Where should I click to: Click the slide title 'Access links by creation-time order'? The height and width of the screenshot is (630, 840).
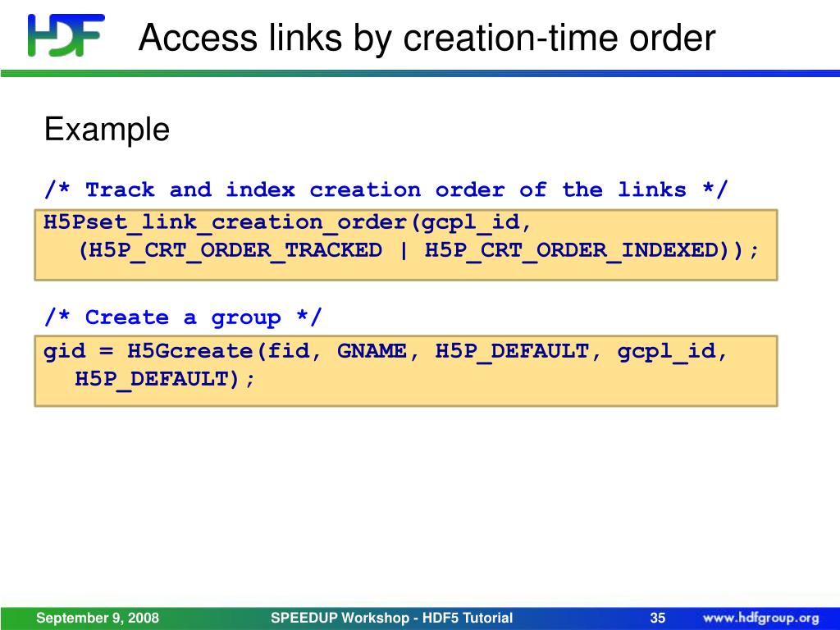click(427, 38)
